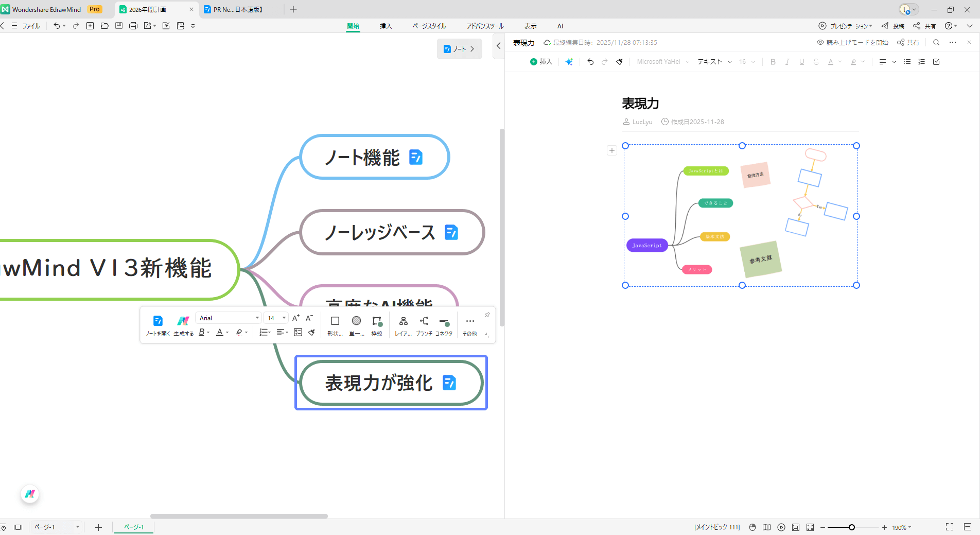This screenshot has width=980, height=535.
Task: Click the AI sparkle icon in the note panel
Action: [x=569, y=61]
